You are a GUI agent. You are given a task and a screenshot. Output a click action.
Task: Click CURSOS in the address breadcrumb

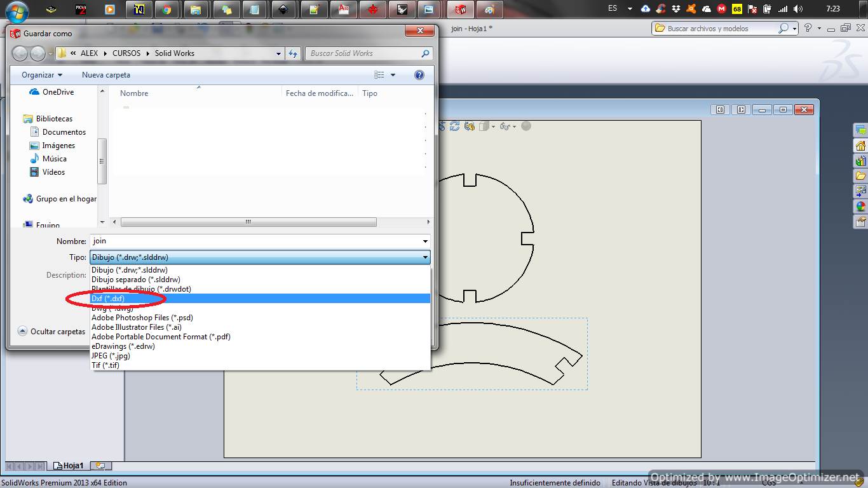click(126, 53)
